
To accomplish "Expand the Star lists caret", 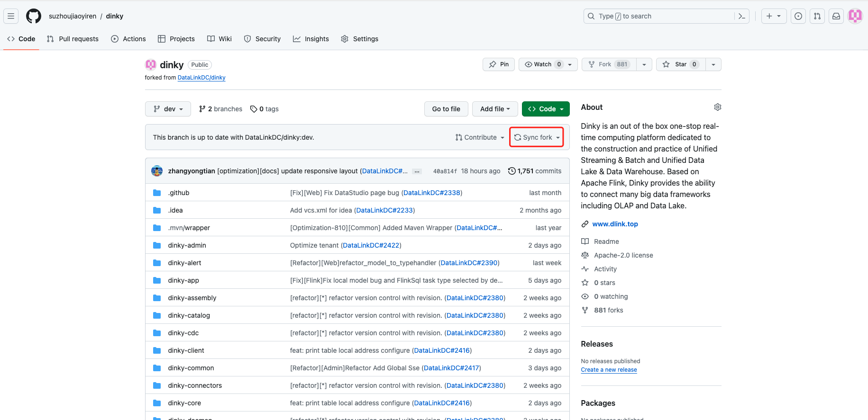I will point(713,64).
